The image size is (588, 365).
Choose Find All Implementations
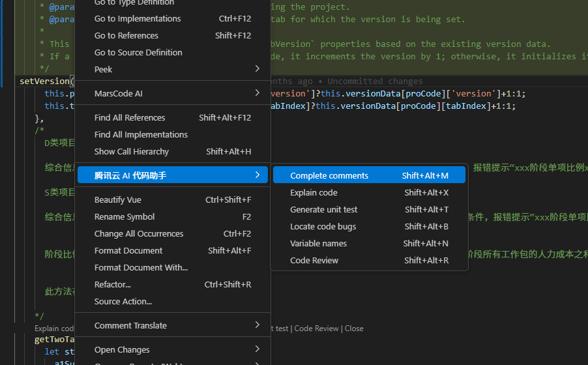tap(173, 135)
